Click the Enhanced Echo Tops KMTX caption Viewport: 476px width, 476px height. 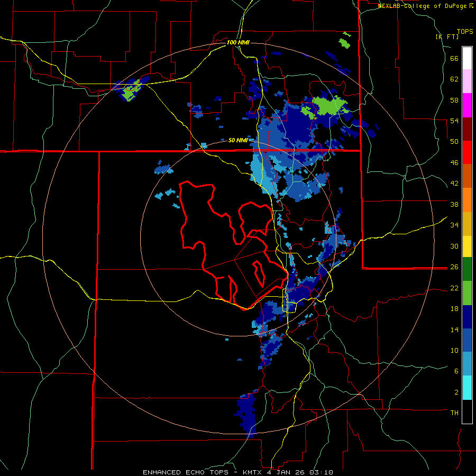coord(237,472)
